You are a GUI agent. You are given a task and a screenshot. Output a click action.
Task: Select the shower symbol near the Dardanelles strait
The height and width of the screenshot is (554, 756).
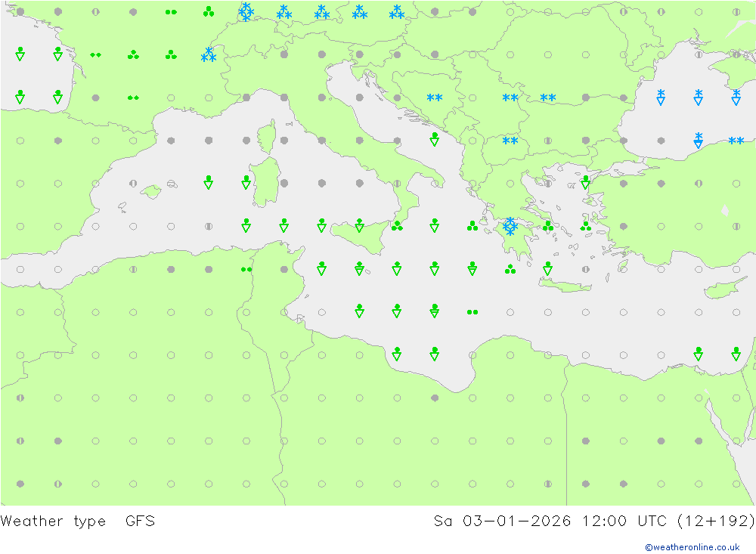click(585, 182)
